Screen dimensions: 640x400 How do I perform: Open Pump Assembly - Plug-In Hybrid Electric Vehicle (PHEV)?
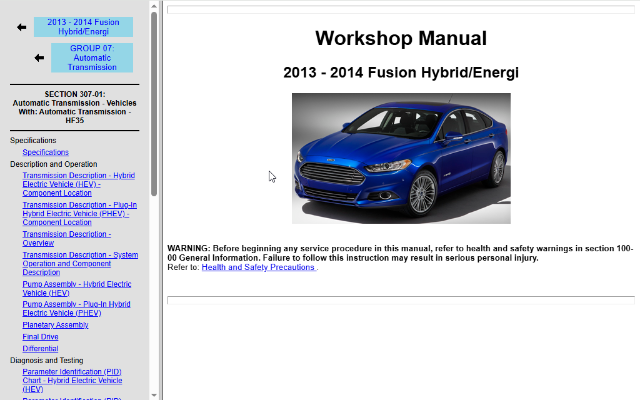tap(76, 309)
